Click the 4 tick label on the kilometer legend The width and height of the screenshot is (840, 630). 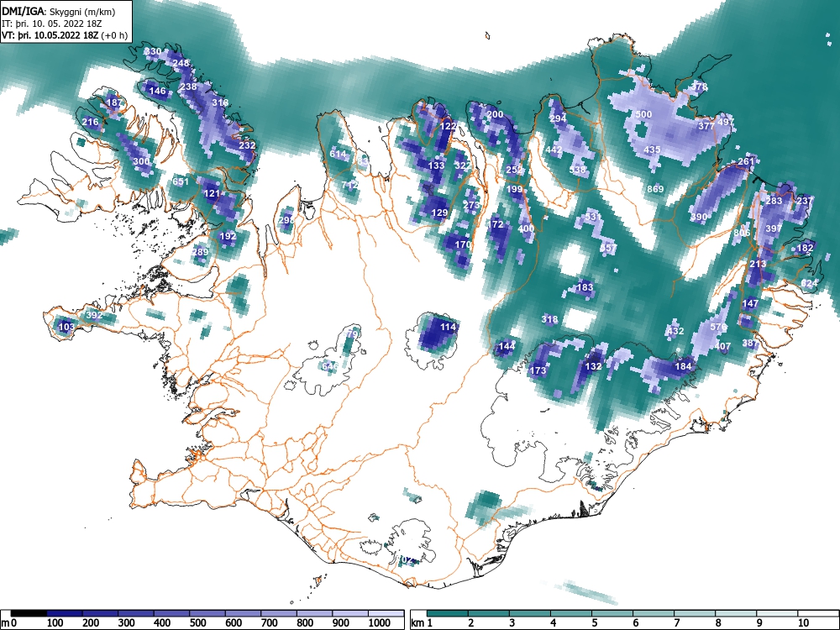click(553, 623)
